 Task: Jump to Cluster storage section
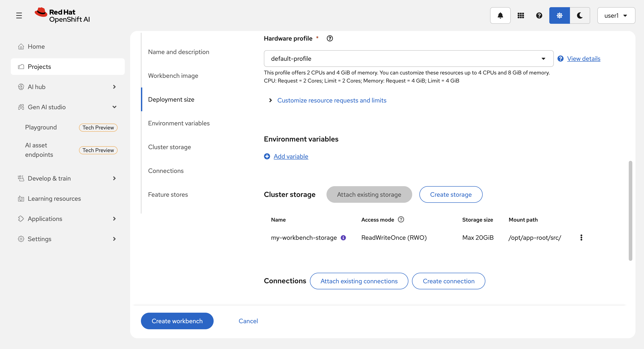(x=169, y=147)
